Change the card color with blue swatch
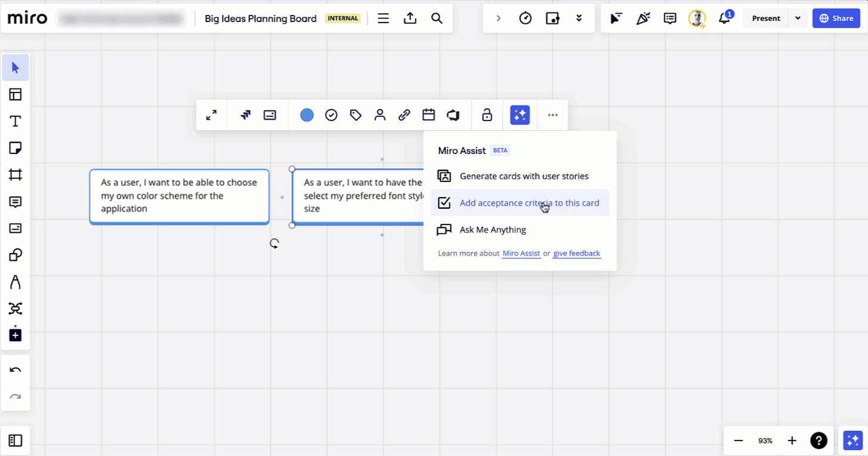Image resolution: width=868 pixels, height=456 pixels. pos(307,115)
